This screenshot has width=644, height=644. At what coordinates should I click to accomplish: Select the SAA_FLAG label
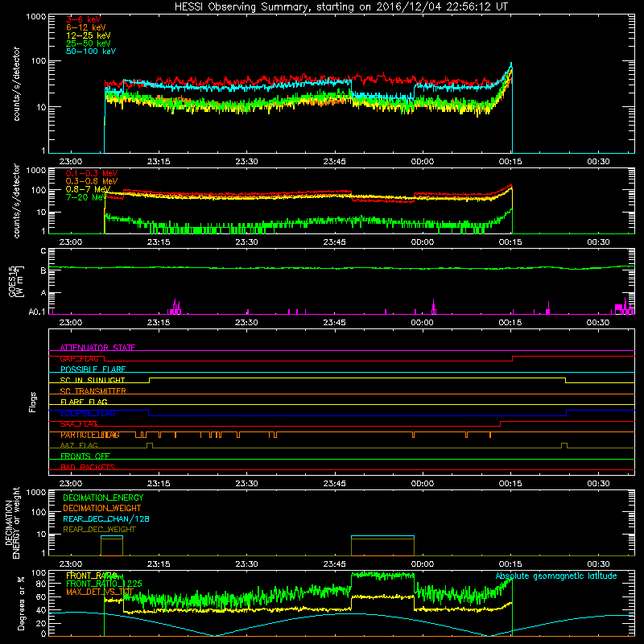[79, 424]
